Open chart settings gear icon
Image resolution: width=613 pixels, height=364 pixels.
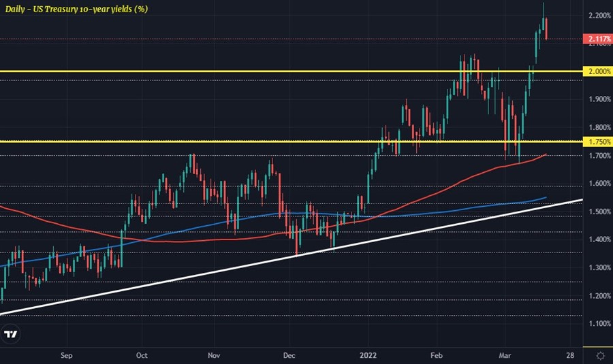point(600,355)
